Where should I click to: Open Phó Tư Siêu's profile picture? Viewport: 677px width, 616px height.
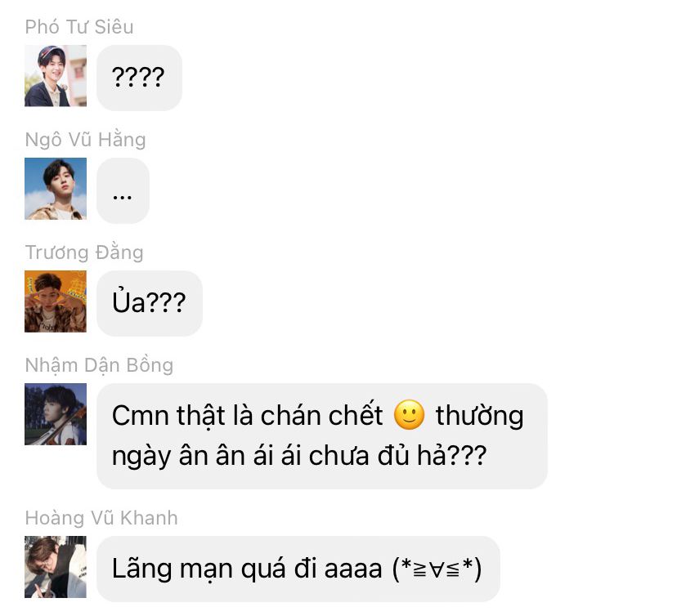[x=56, y=75]
